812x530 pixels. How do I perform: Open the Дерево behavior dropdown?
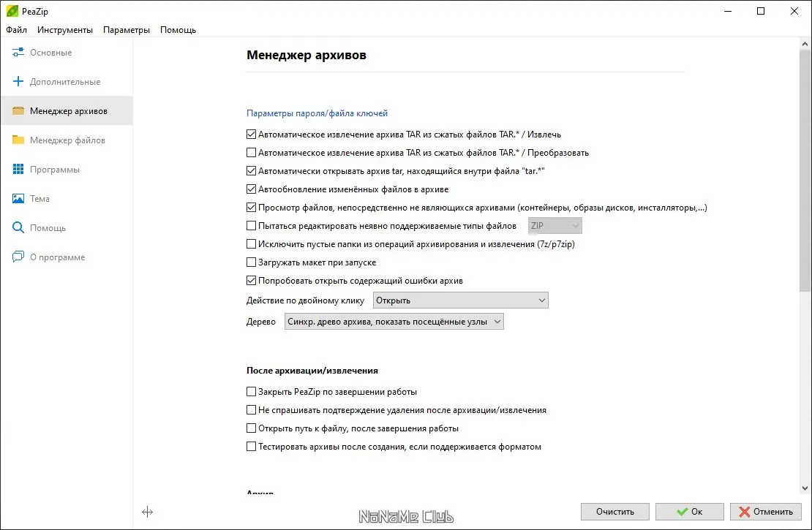[393, 321]
